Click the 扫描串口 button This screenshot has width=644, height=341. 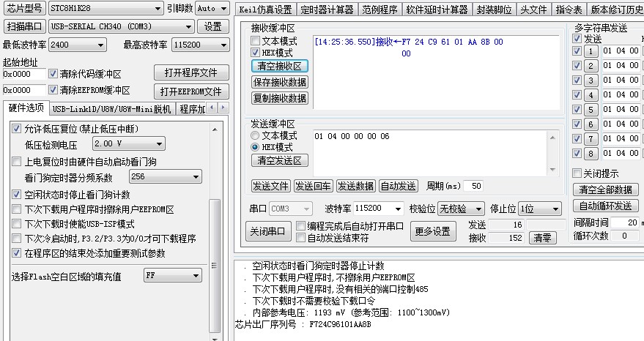[x=25, y=26]
